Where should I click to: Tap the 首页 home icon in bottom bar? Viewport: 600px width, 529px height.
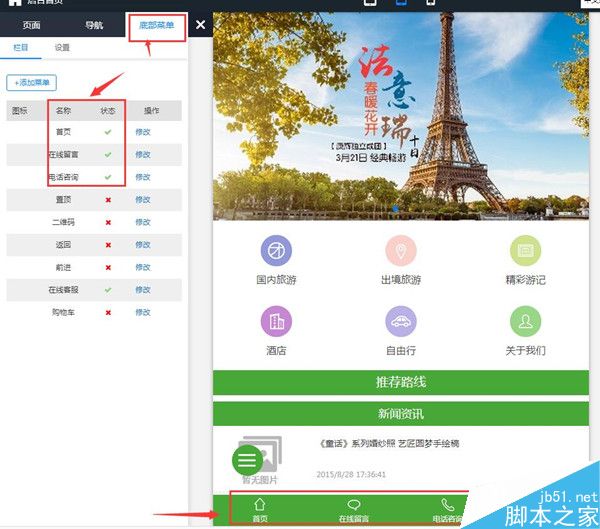tap(260, 505)
